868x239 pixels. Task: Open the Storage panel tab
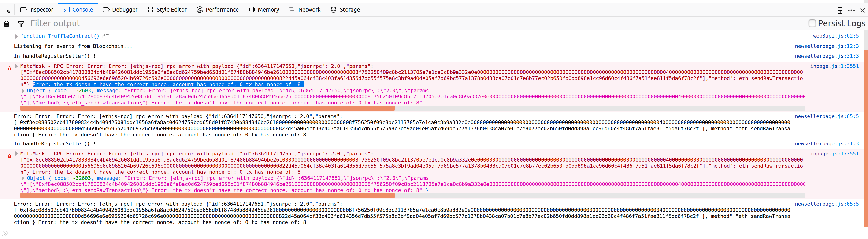(x=345, y=9)
